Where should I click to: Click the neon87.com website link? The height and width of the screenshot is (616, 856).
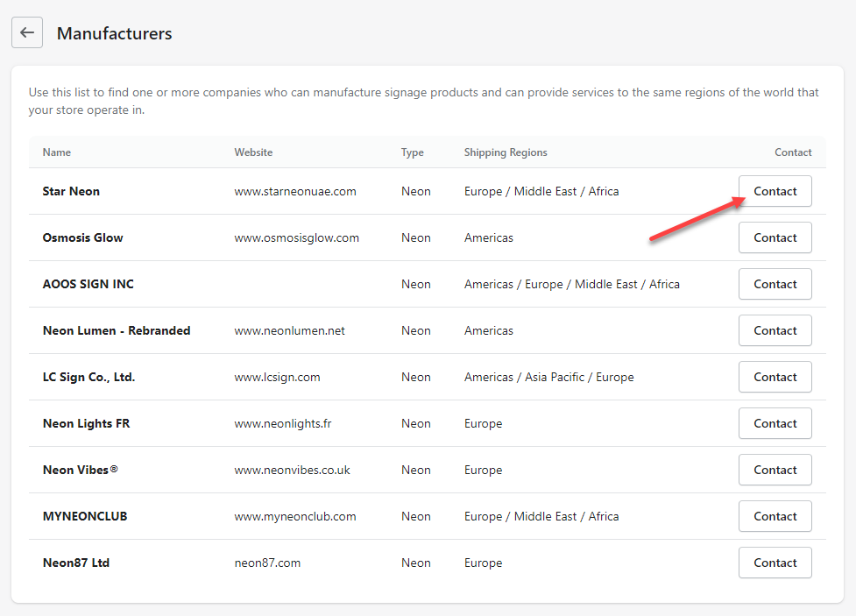coord(267,563)
